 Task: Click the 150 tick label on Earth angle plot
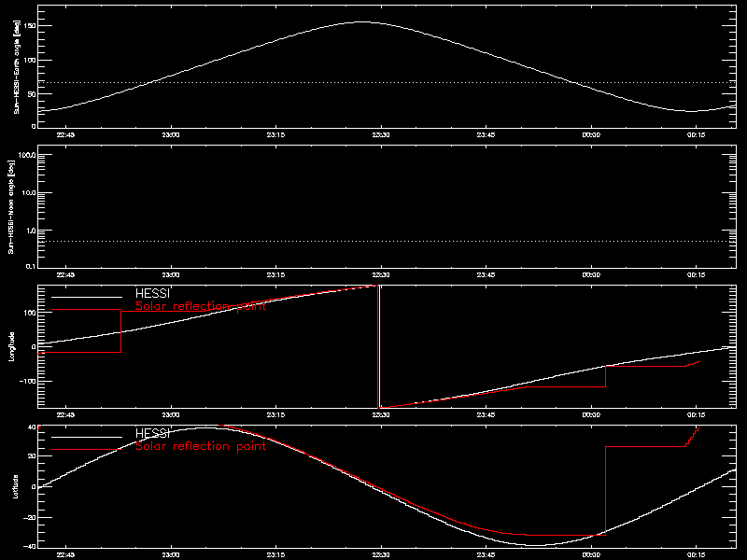click(x=30, y=26)
